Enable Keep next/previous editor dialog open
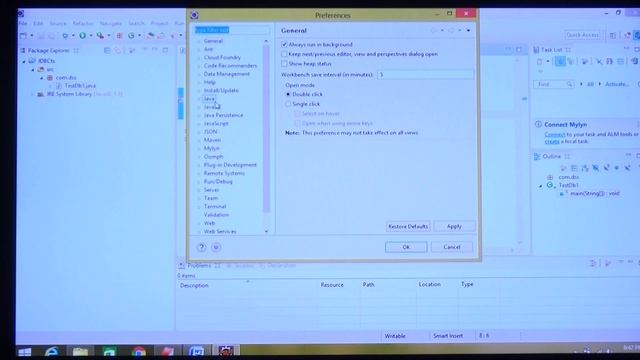 (x=284, y=54)
